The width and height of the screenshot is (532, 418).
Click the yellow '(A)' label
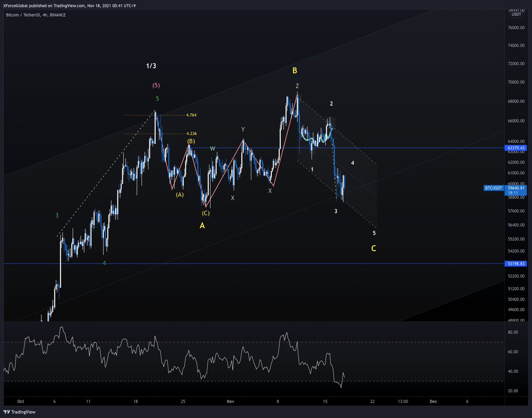coord(180,194)
